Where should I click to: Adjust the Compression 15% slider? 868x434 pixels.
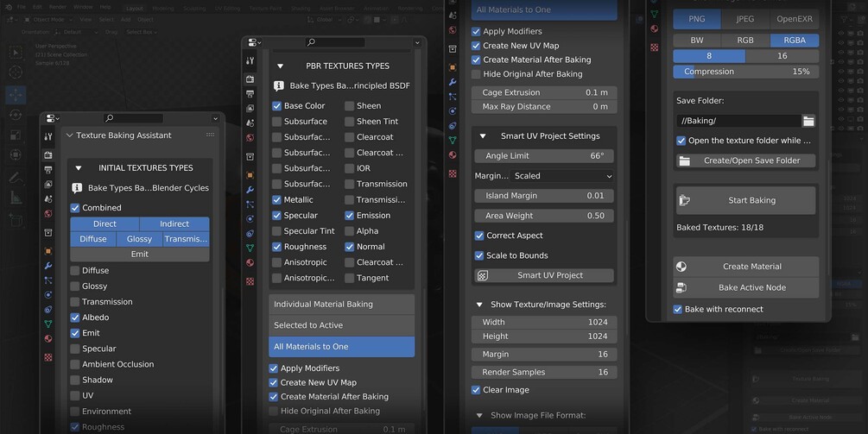tap(745, 72)
